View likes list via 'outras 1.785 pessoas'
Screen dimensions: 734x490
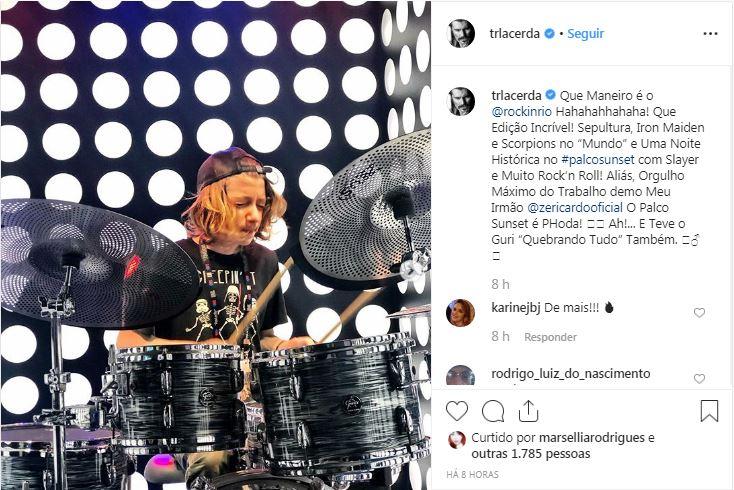[x=531, y=453]
